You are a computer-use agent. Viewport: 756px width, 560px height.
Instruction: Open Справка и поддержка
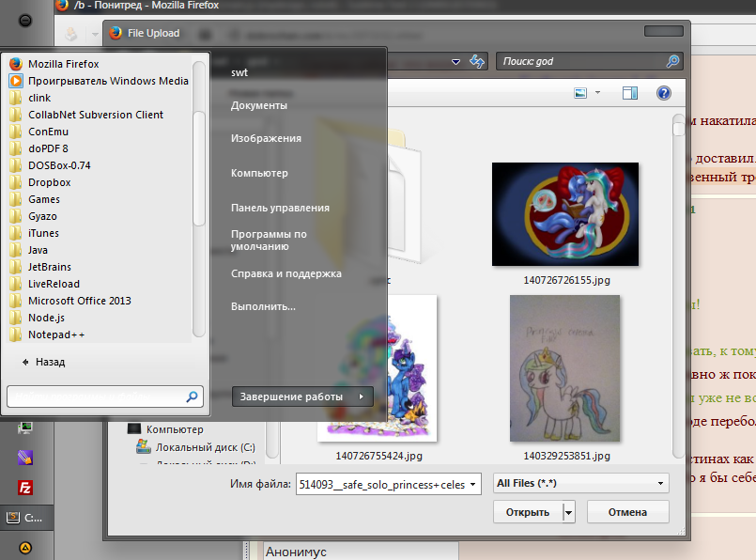(x=285, y=273)
